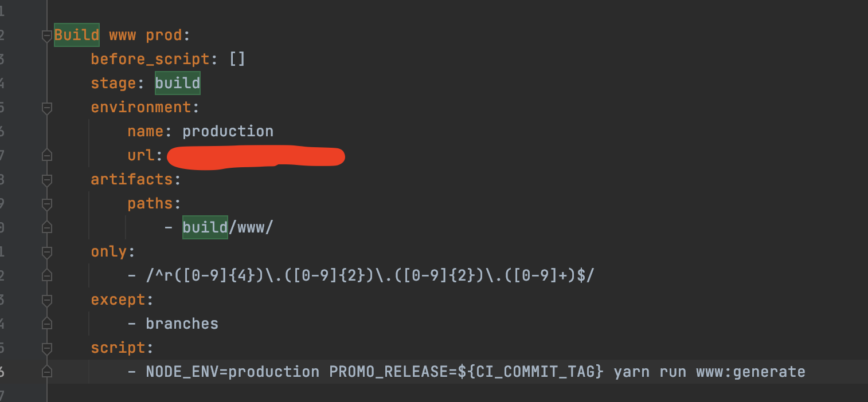Collapse the script section fold marker
The height and width of the screenshot is (402, 868).
[47, 348]
